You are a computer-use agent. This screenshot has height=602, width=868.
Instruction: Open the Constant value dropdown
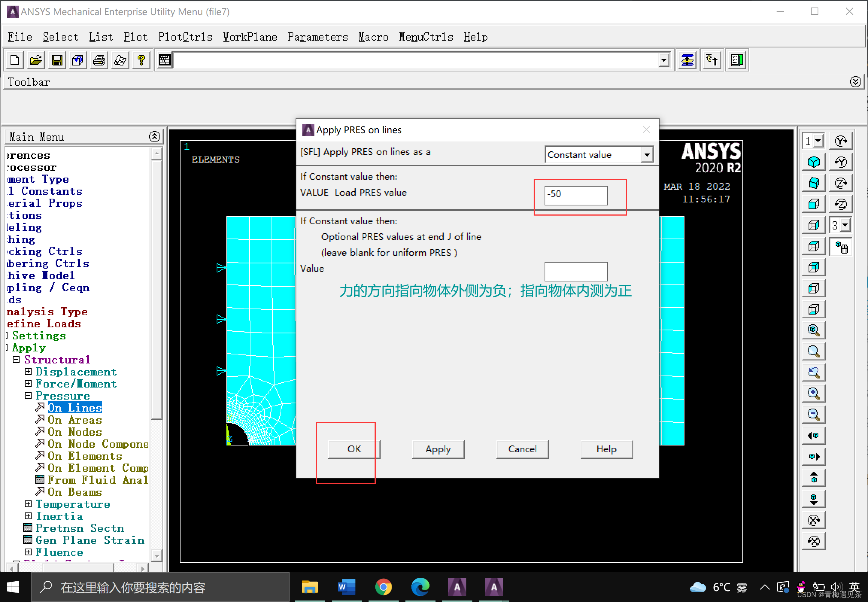pos(646,155)
